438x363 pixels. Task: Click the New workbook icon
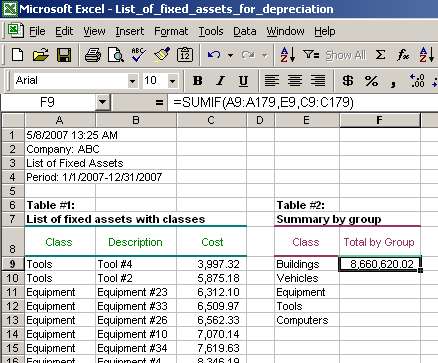[17, 55]
